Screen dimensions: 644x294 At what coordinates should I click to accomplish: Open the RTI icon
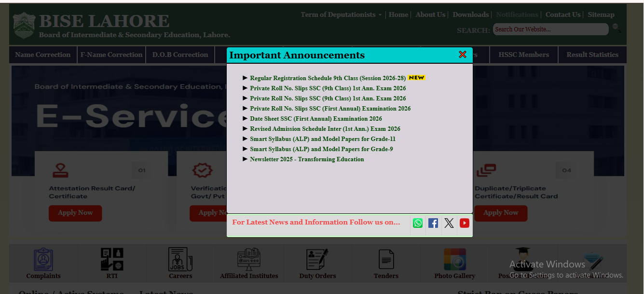[112, 259]
